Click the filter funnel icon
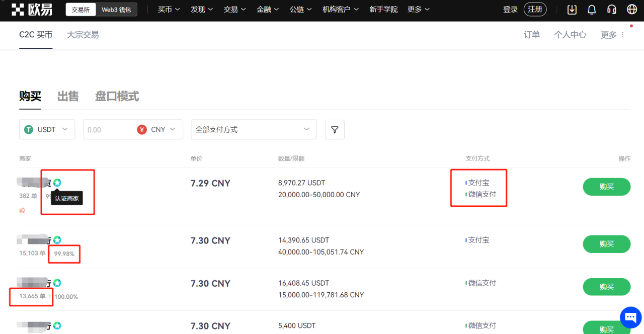Screen dimensions: 644x334 335,129
